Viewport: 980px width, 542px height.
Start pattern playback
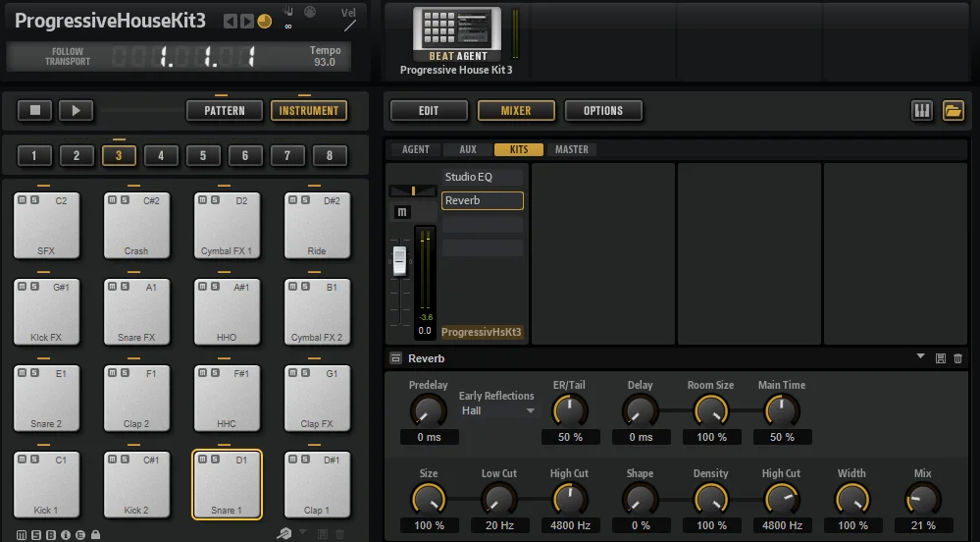pyautogui.click(x=76, y=111)
